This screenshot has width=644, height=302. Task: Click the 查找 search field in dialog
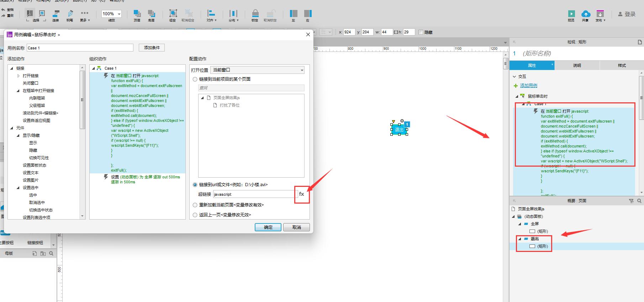[251, 88]
